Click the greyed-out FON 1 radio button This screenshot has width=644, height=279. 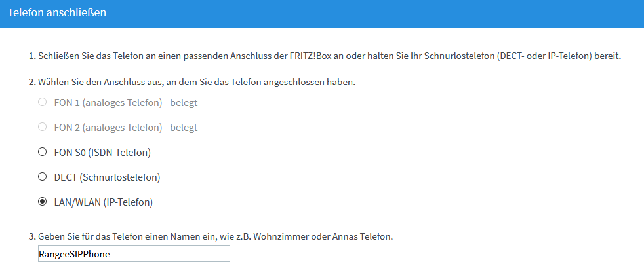coord(43,103)
